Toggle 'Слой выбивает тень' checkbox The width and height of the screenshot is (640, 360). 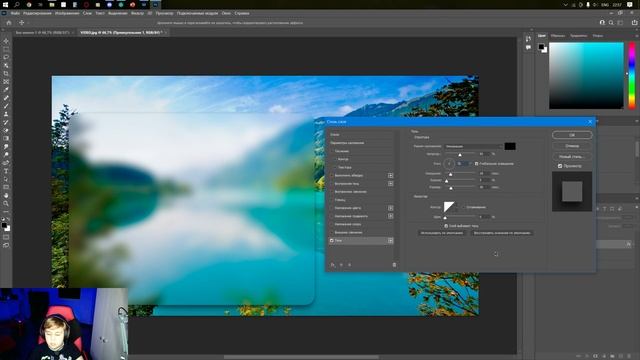pos(446,226)
